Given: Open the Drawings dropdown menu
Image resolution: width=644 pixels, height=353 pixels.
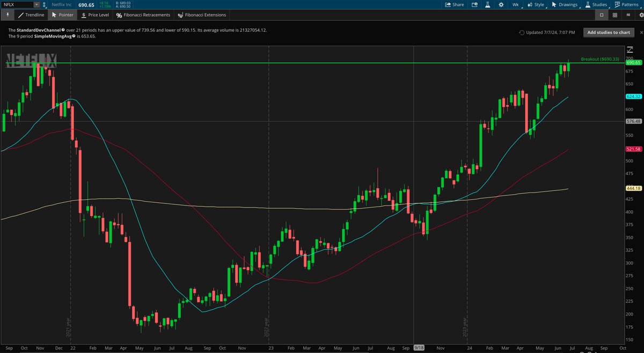Looking at the screenshot, I should pyautogui.click(x=566, y=4).
